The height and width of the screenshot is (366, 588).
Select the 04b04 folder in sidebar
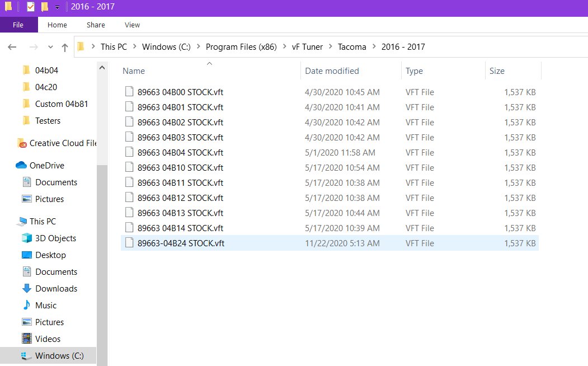click(x=46, y=70)
